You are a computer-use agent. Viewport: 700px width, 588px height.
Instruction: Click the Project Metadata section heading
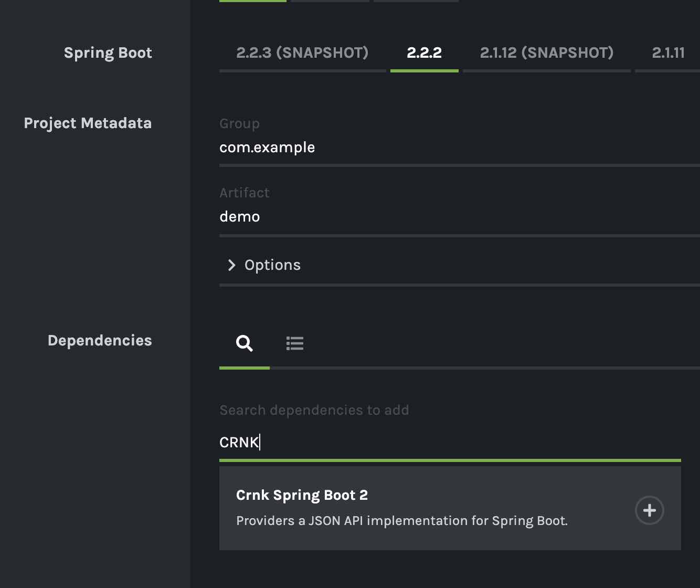pos(88,123)
